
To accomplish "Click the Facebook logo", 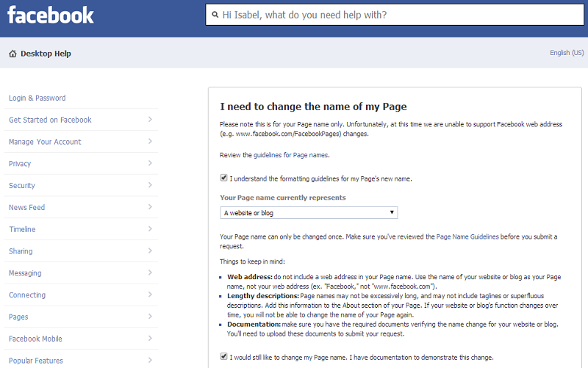I will (x=50, y=15).
